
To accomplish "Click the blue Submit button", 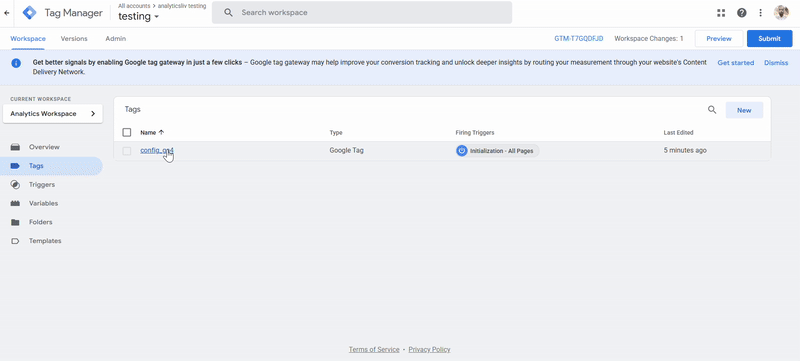I will (769, 39).
